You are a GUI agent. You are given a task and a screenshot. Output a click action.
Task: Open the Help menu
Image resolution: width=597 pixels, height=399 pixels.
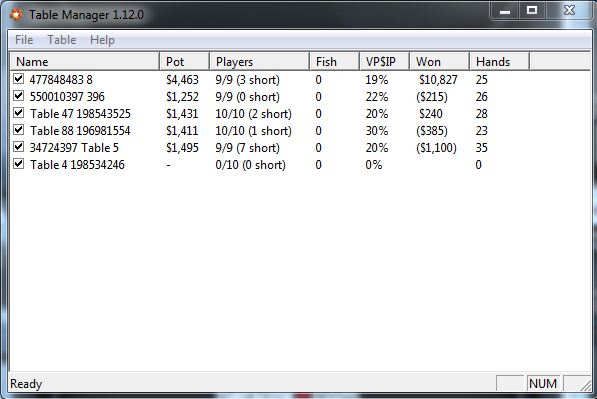point(102,40)
